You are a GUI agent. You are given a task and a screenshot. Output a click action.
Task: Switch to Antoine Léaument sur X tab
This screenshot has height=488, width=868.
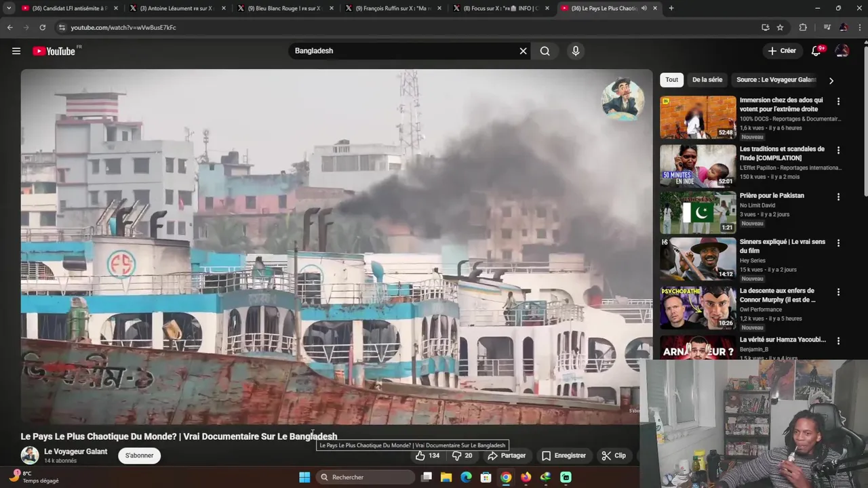pyautogui.click(x=177, y=8)
